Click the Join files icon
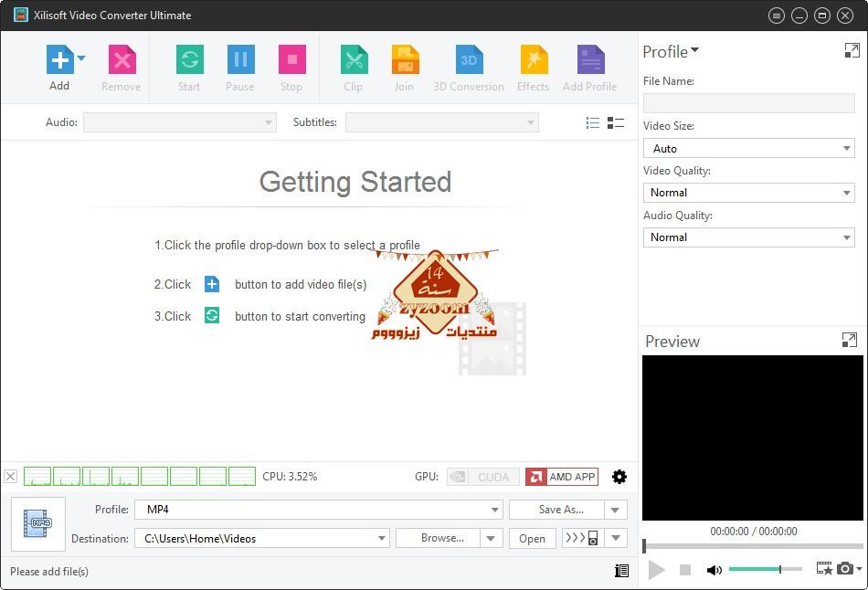The height and width of the screenshot is (590, 868). click(x=405, y=59)
